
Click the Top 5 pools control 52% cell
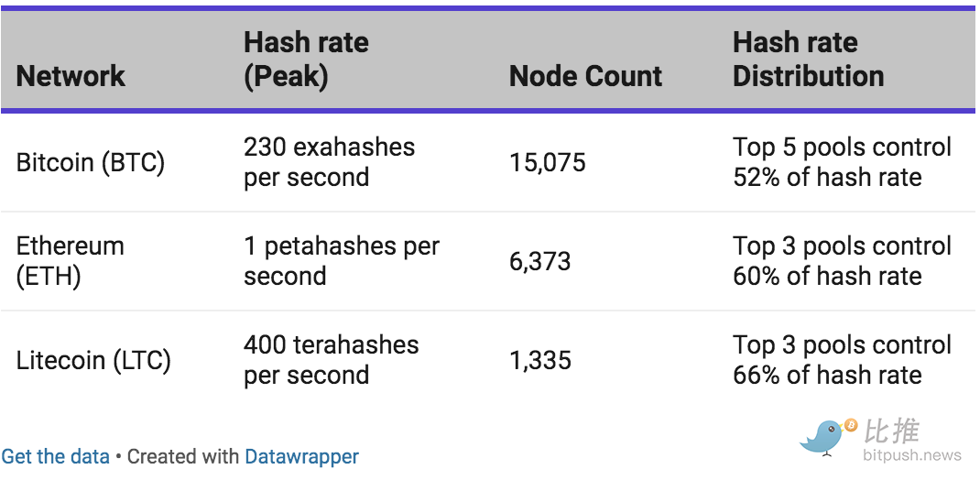(x=842, y=162)
